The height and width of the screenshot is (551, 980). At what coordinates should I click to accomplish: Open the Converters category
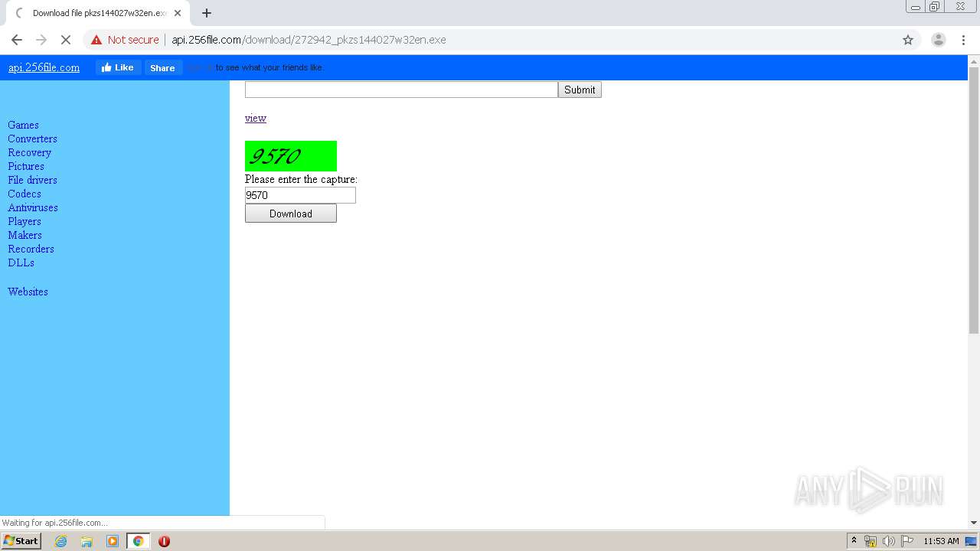pos(32,139)
